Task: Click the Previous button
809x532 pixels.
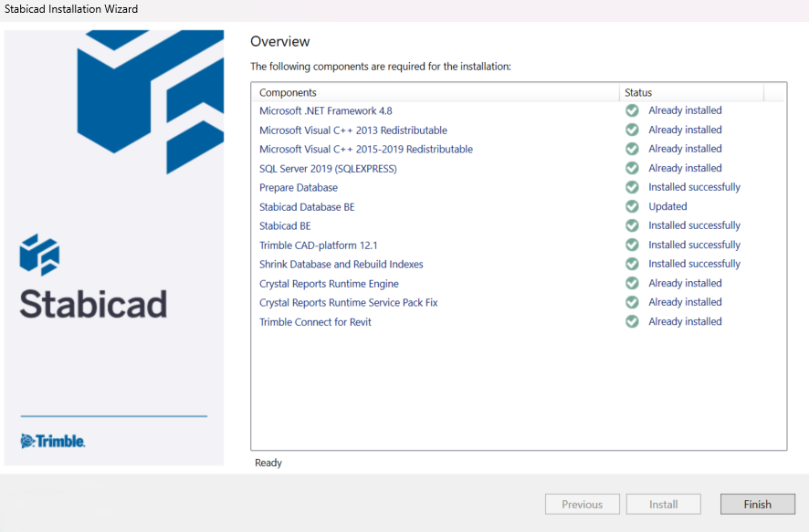Action: click(582, 504)
